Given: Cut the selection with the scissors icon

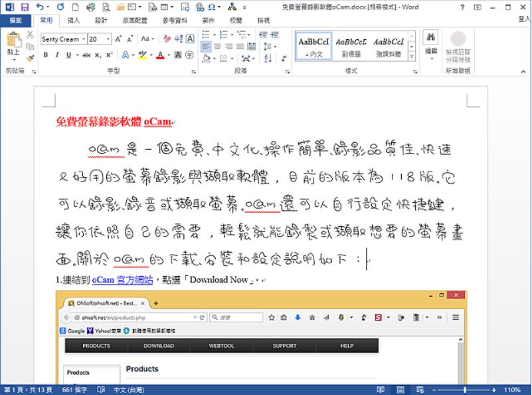Looking at the screenshot, I should (x=30, y=35).
